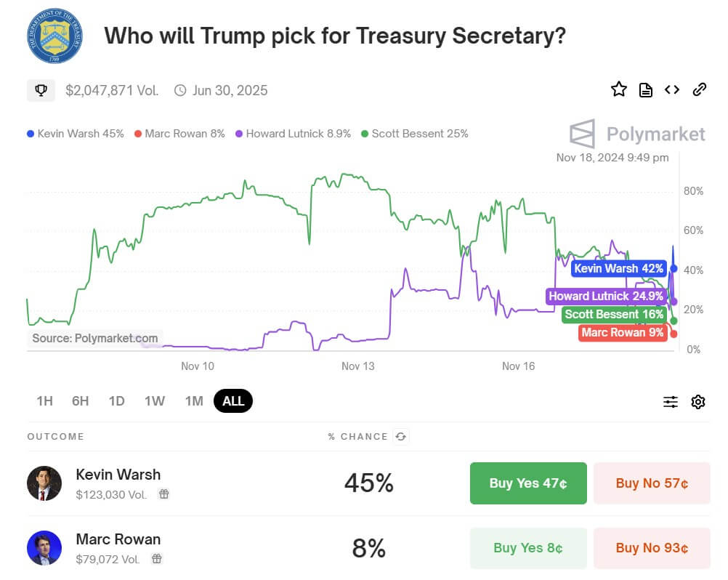Screen dimensions: 728x580
Task: Click the Kevin Warsh legend blue dot
Action: click(x=30, y=134)
